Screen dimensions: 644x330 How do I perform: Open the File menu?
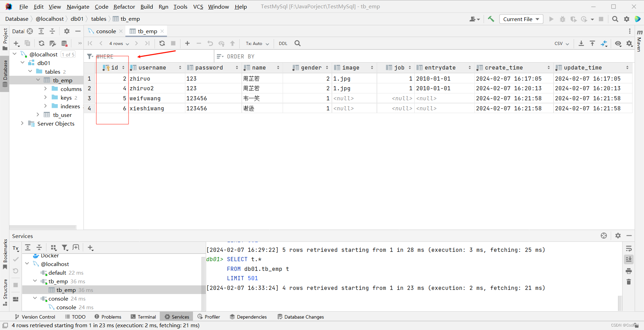[x=24, y=7]
